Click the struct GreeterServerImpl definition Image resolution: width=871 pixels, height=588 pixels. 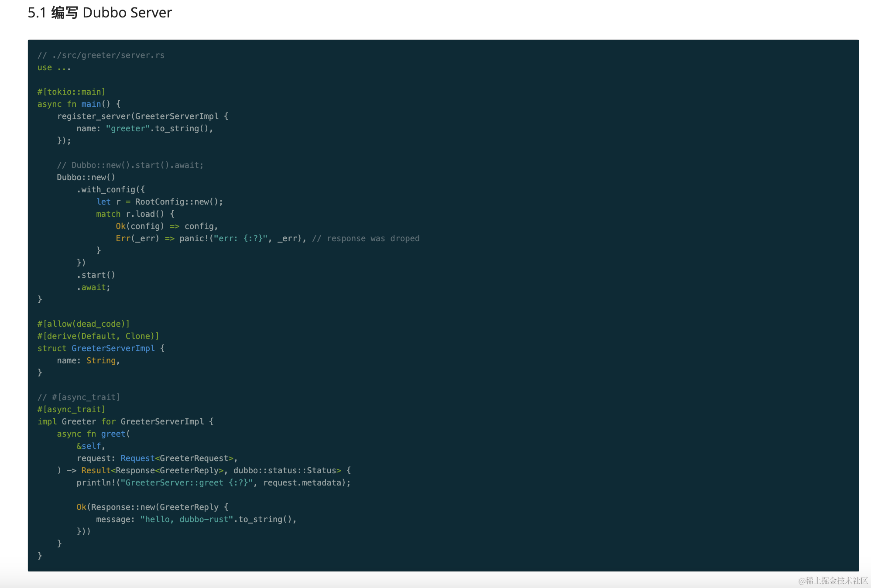100,348
